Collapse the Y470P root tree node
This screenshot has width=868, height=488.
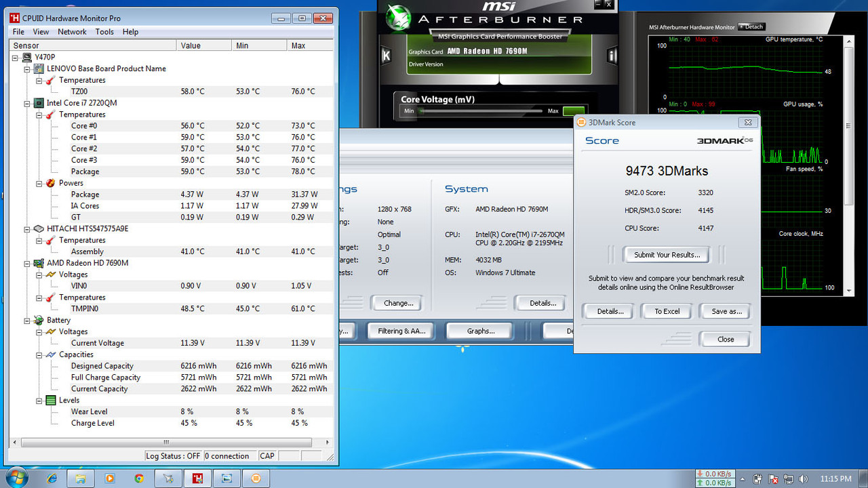pos(16,57)
